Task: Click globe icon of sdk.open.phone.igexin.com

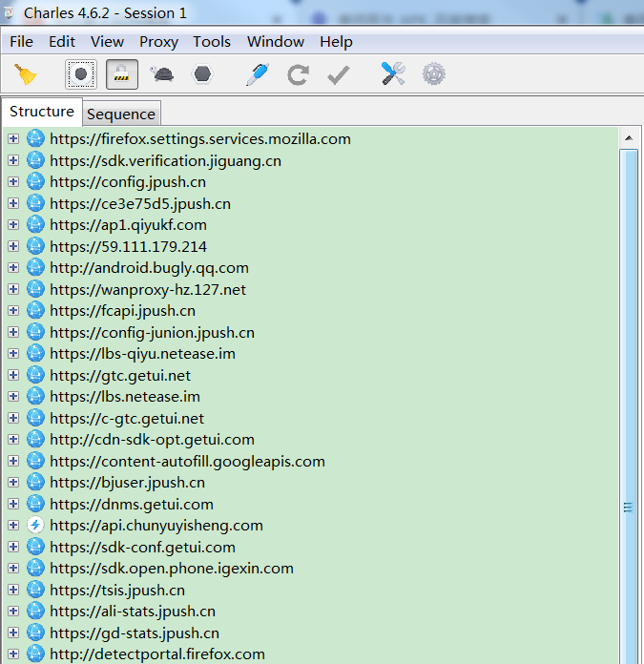Action: coord(35,569)
